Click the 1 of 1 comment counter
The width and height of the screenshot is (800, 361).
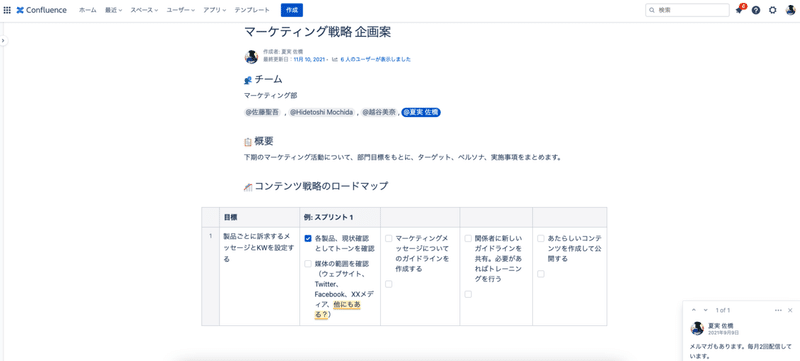tap(723, 310)
